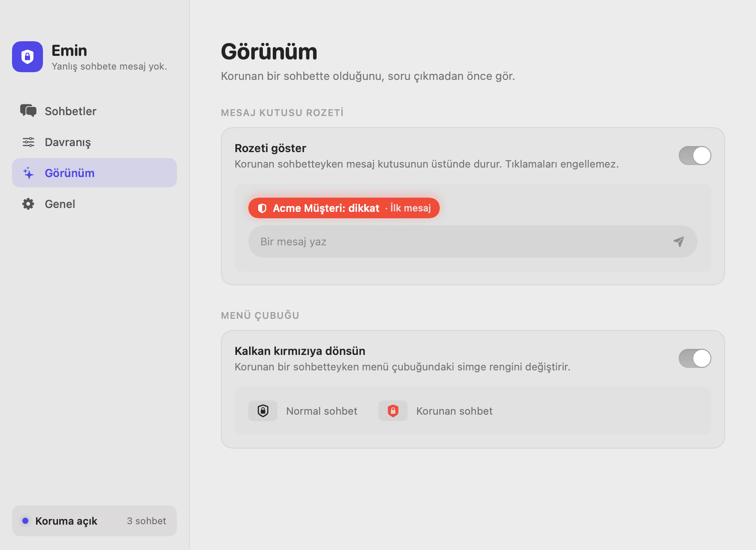Image resolution: width=756 pixels, height=550 pixels.
Task: Click the Acme Müşteri: dikkat badge
Action: [344, 208]
